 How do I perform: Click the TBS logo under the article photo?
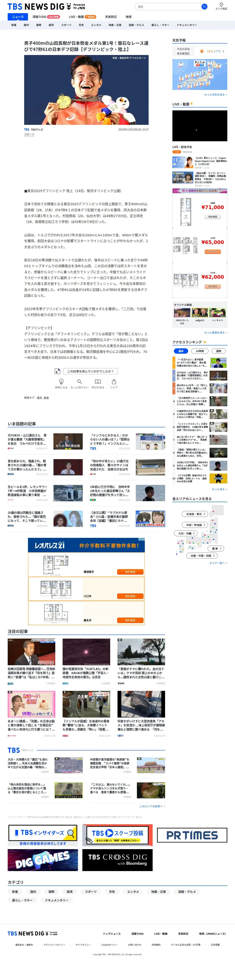click(x=27, y=129)
